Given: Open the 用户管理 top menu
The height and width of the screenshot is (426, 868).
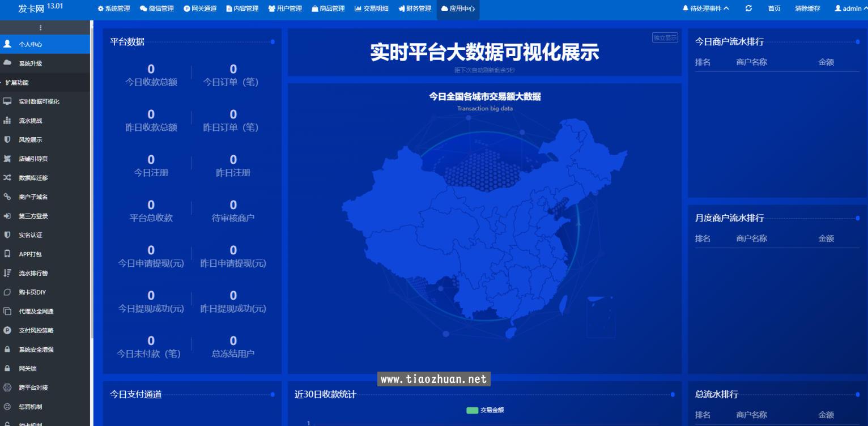Looking at the screenshot, I should coord(285,8).
